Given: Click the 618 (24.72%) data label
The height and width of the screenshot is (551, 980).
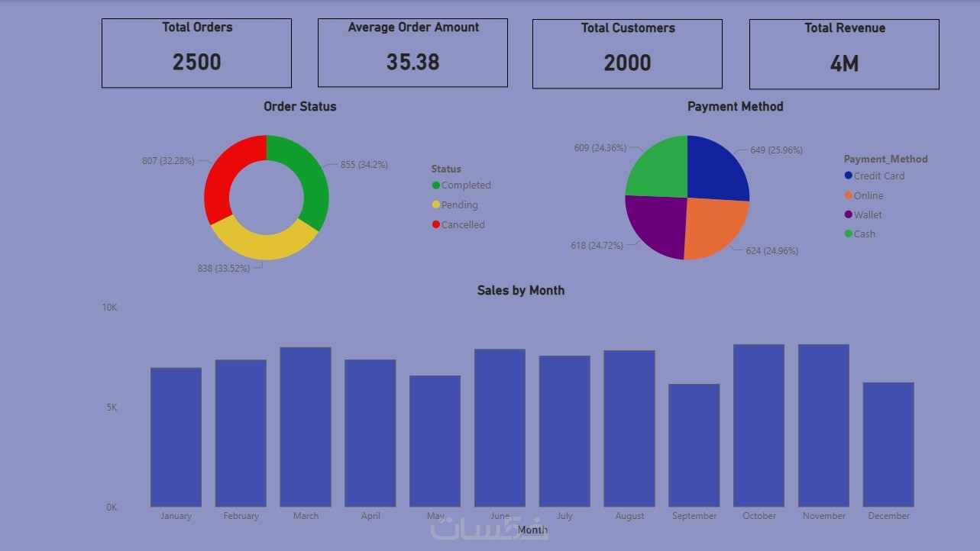Looking at the screenshot, I should [597, 246].
